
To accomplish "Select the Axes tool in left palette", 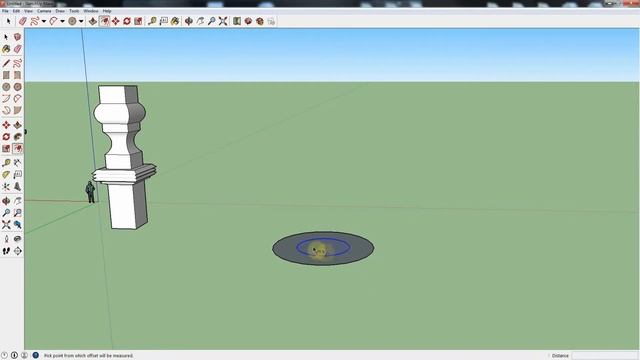I will coord(6,187).
